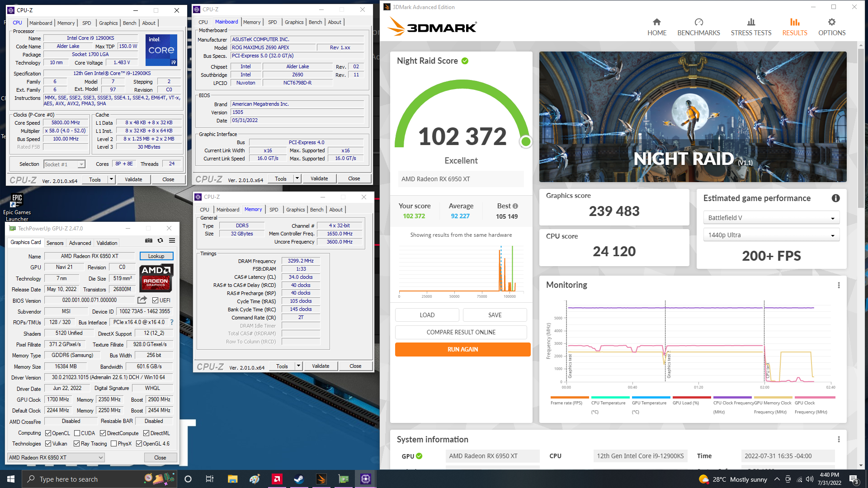Open 3DMark Benchmarks section
The height and width of the screenshot is (488, 868).
click(x=698, y=27)
